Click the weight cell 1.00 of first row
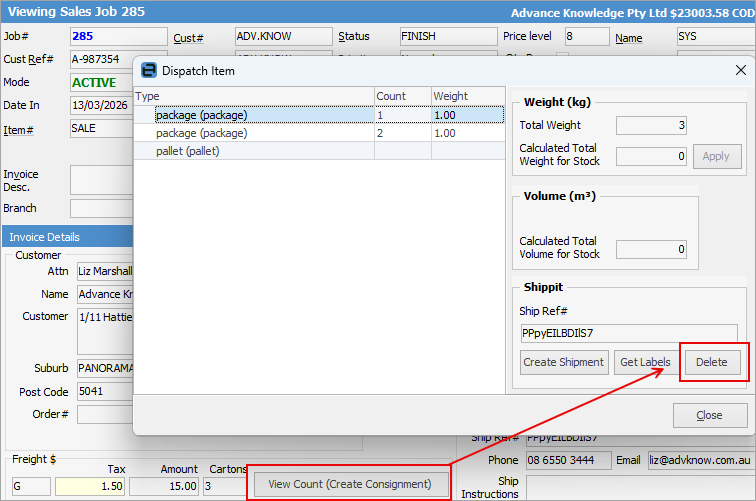Screen dimensions: 756x501 point(468,115)
